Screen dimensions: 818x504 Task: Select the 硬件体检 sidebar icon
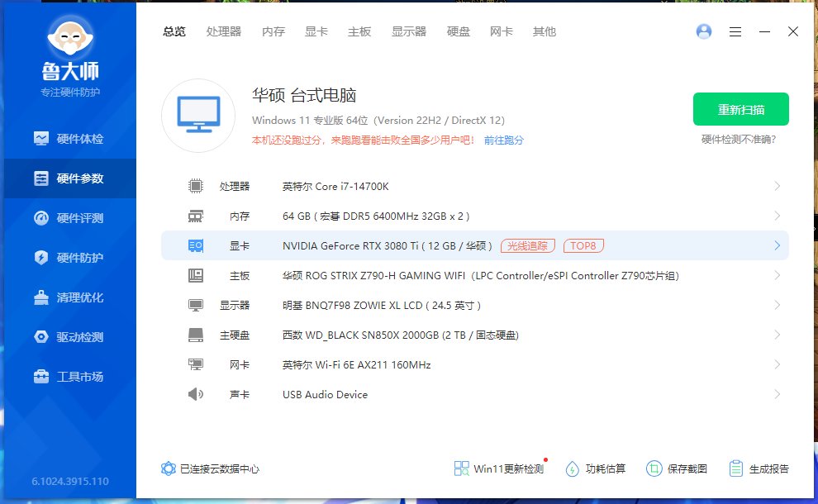point(40,138)
